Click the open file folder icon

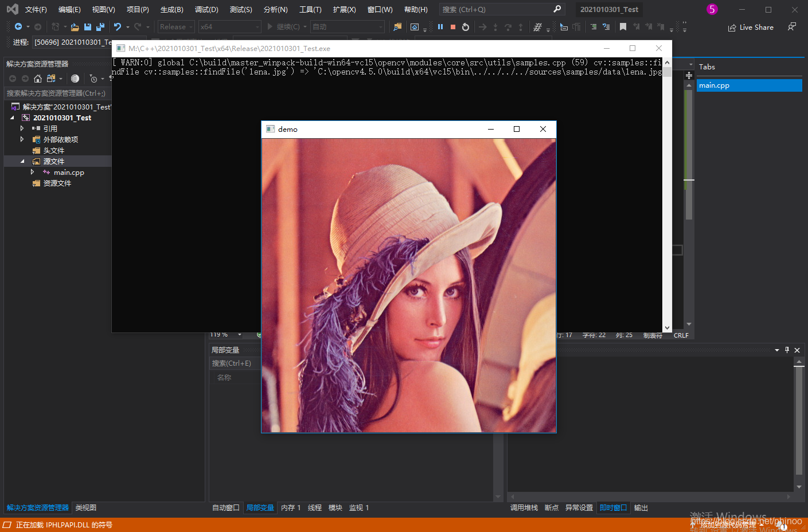tap(75, 27)
